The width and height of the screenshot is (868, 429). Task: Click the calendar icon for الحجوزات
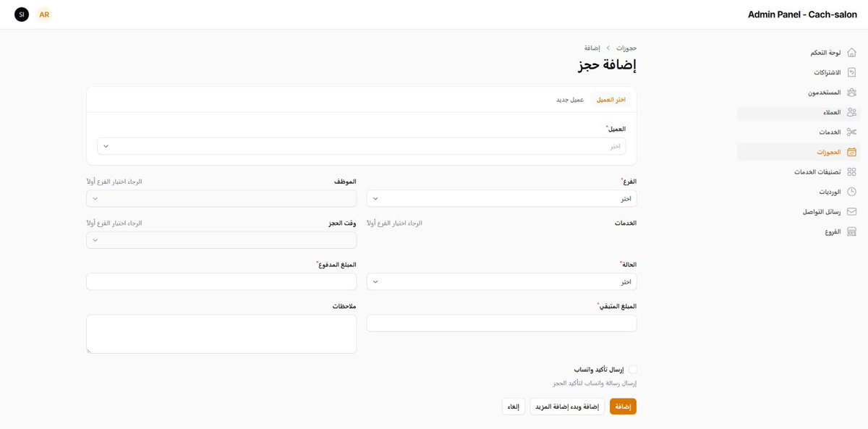click(x=851, y=152)
